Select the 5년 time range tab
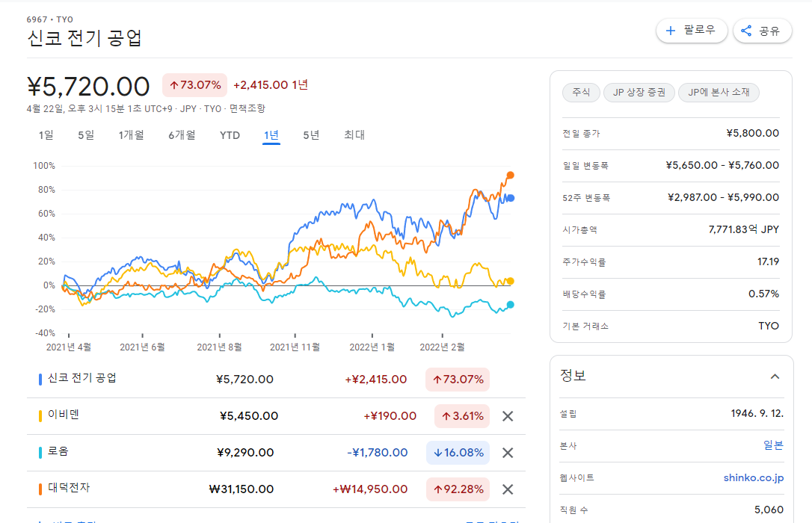Image resolution: width=812 pixels, height=523 pixels. 311,135
